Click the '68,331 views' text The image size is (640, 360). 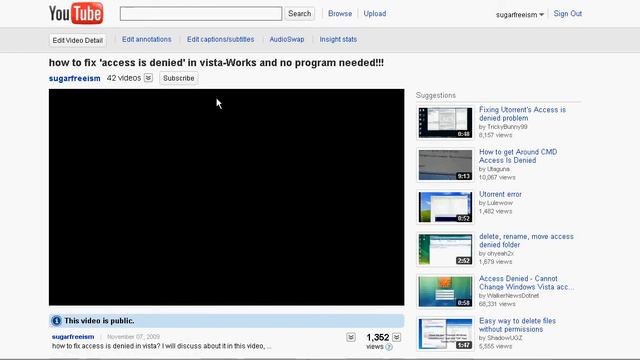click(x=497, y=304)
